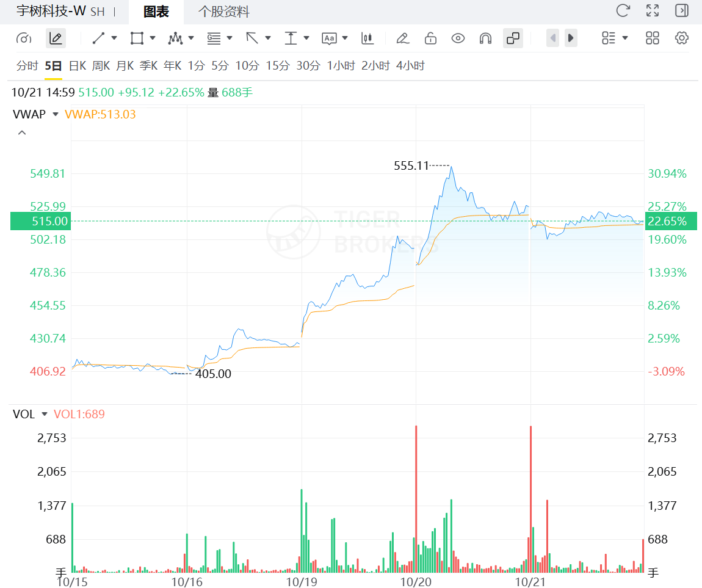Image resolution: width=702 pixels, height=588 pixels.
Task: Select the 5分 interval
Action: click(x=220, y=66)
